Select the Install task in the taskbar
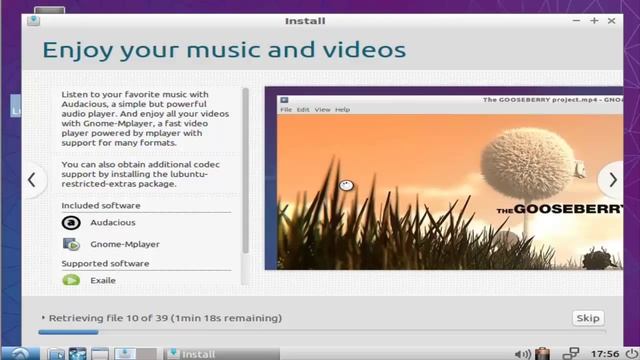Image resolution: width=640 pixels, height=360 pixels. pos(222,353)
